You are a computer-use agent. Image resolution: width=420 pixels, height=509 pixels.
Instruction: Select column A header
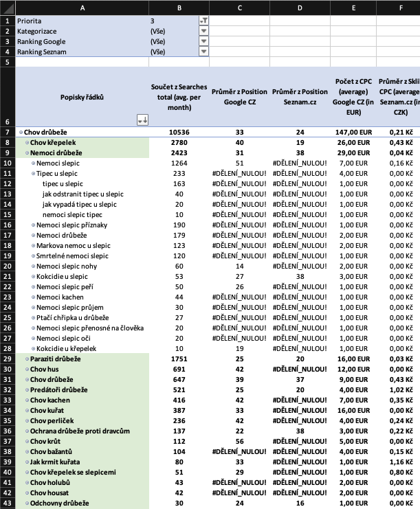click(x=82, y=8)
